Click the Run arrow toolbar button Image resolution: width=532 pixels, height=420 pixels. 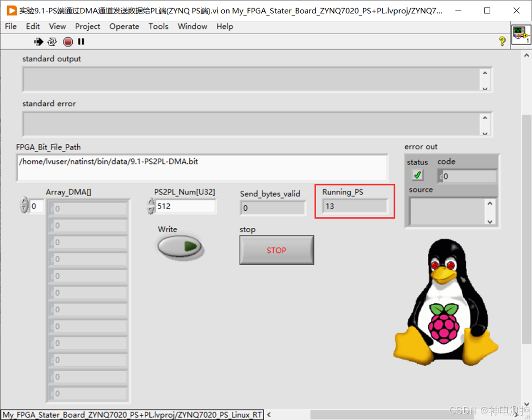click(38, 41)
